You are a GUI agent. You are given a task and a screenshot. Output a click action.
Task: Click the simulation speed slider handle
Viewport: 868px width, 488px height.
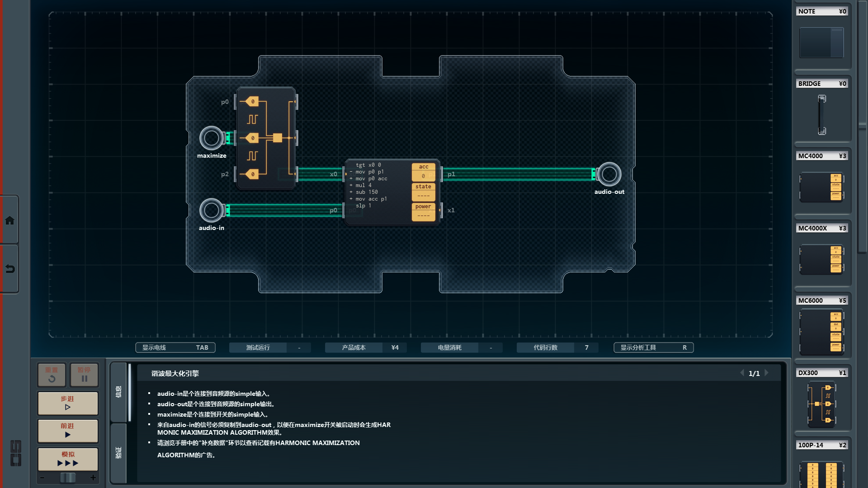(x=68, y=478)
